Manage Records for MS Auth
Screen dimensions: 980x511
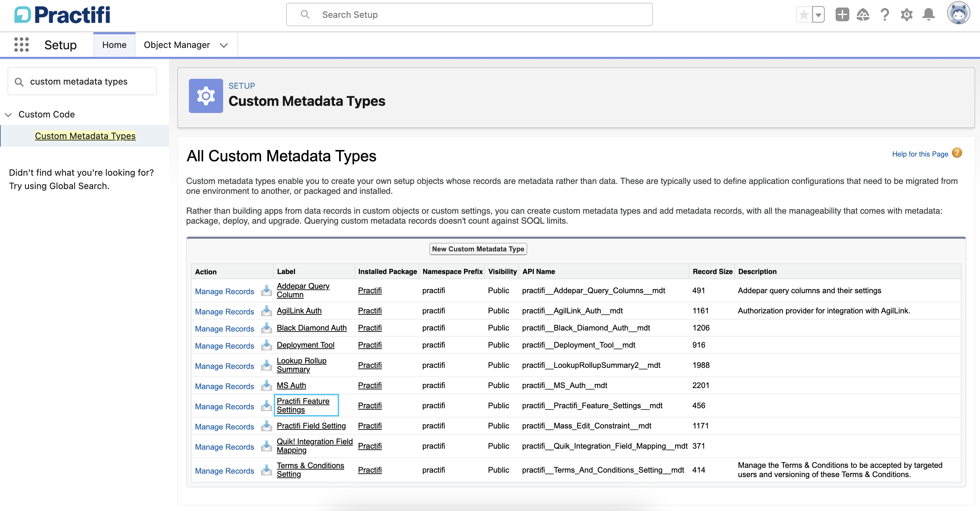coord(224,386)
